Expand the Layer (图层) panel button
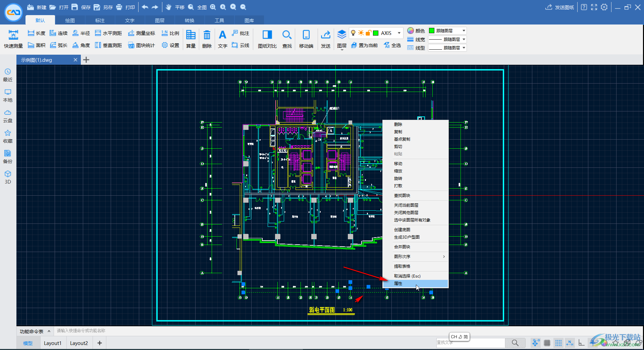 click(x=341, y=40)
